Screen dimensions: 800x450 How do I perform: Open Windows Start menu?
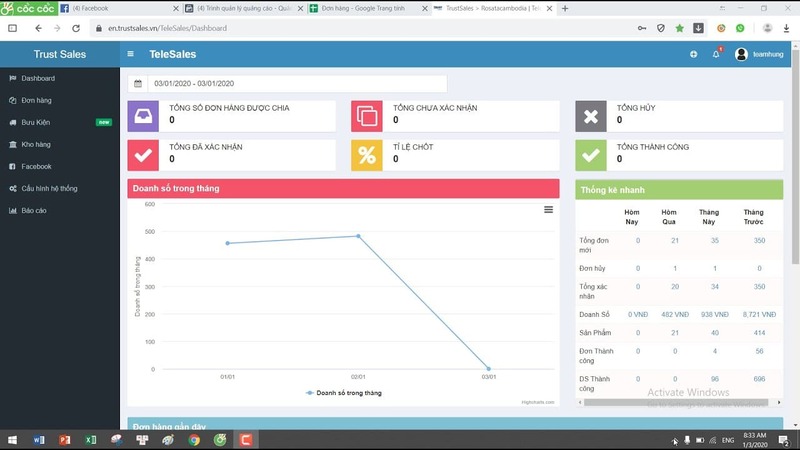pos(12,439)
